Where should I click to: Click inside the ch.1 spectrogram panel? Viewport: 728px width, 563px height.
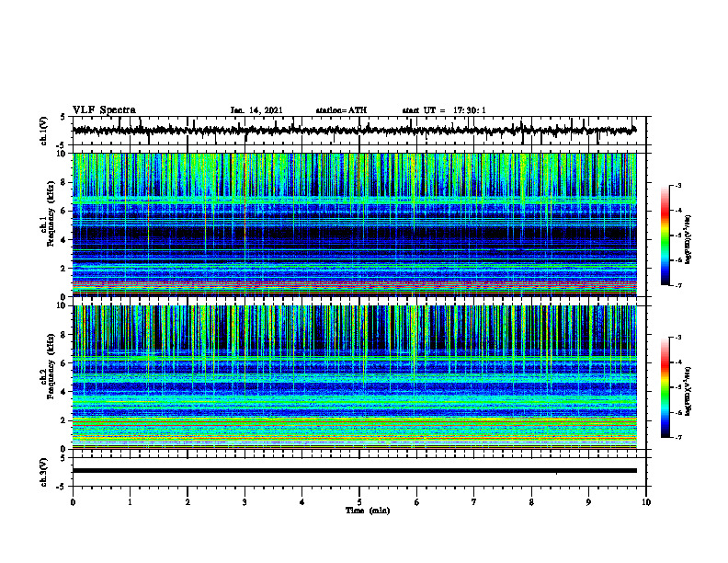tap(354, 224)
